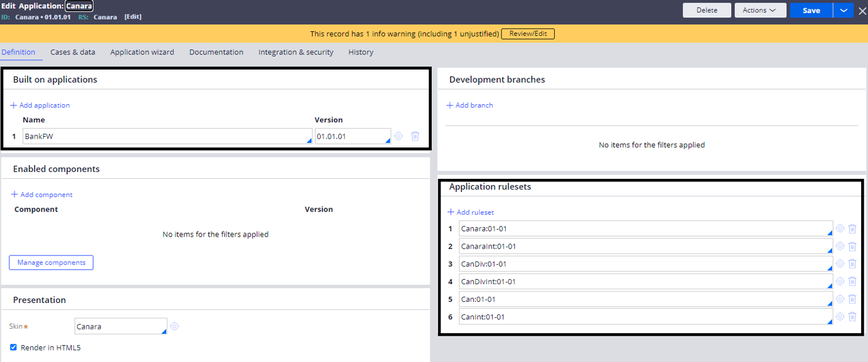Image resolution: width=868 pixels, height=362 pixels.
Task: Toggle the Render in HTML5 checkbox
Action: 13,347
